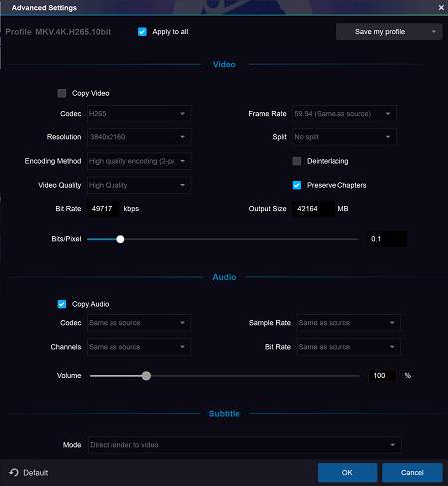Click the Video section heading
448x486 pixels.
pos(224,64)
